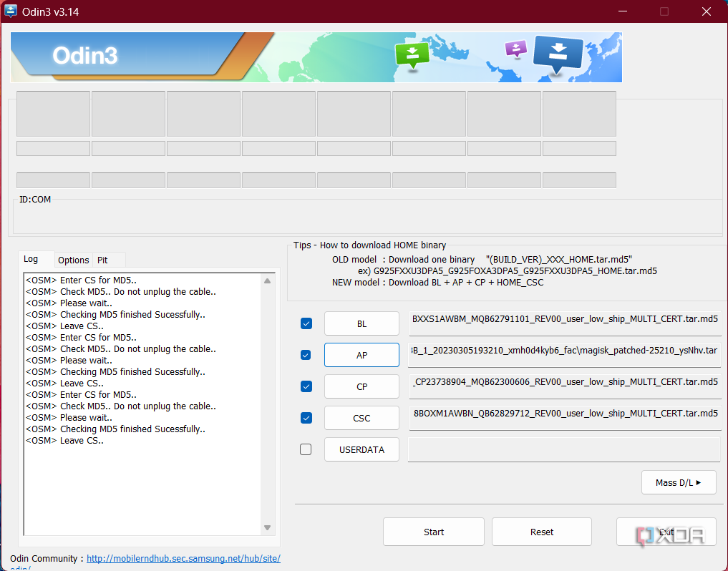Image resolution: width=728 pixels, height=571 pixels.
Task: Switch to the Options tab
Action: tap(73, 260)
